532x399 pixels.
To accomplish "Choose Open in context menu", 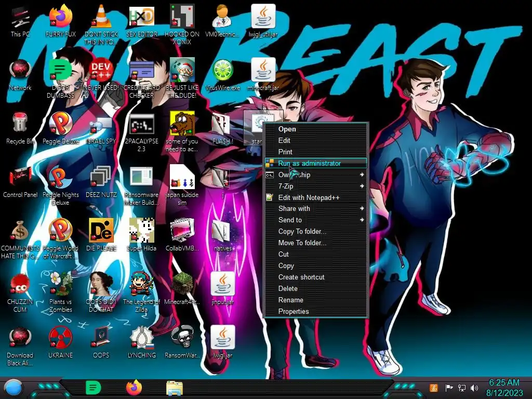I will pyautogui.click(x=315, y=129).
